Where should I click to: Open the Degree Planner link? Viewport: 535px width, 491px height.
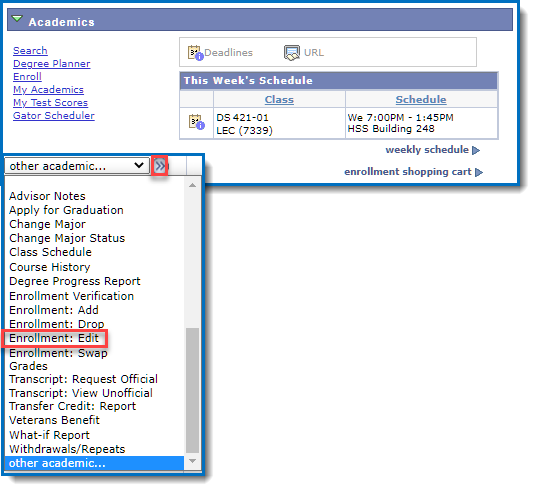52,64
